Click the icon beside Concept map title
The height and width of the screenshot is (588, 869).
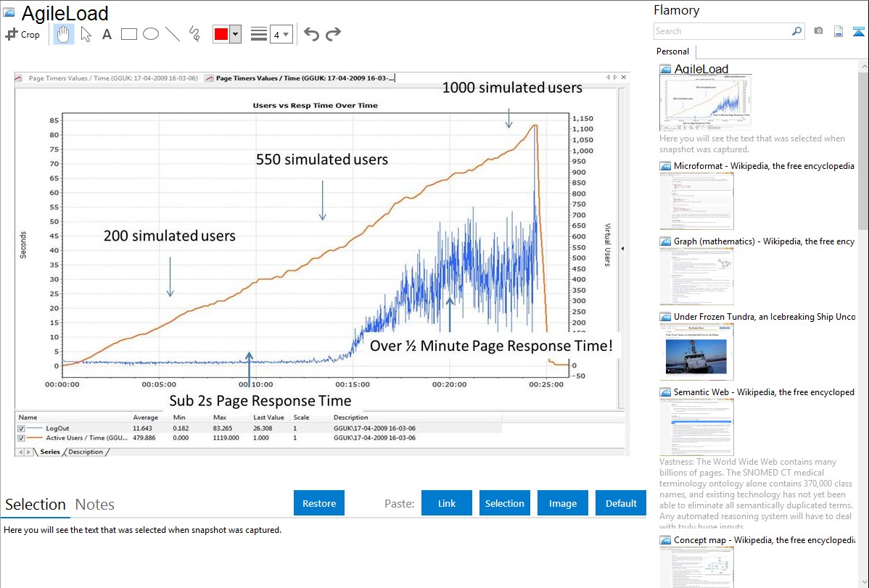[x=665, y=539]
